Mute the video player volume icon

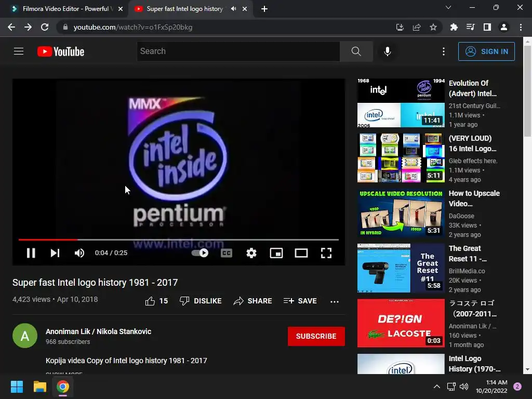(x=79, y=253)
